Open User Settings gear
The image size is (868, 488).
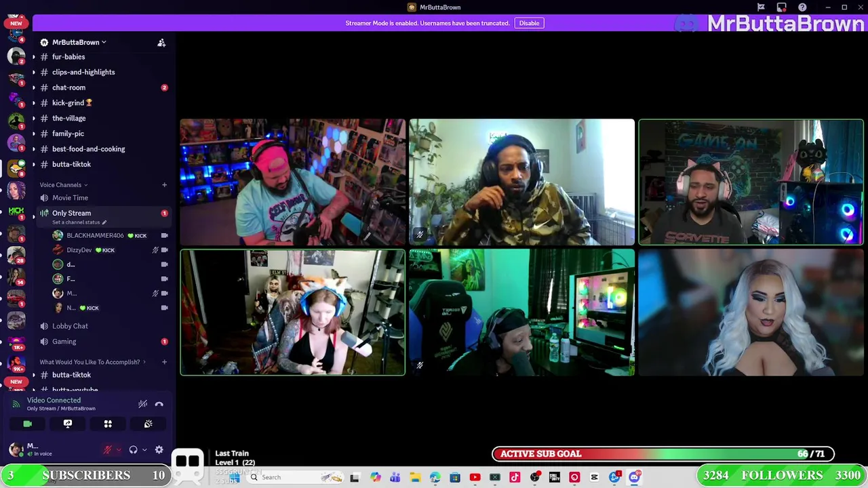pos(159,449)
